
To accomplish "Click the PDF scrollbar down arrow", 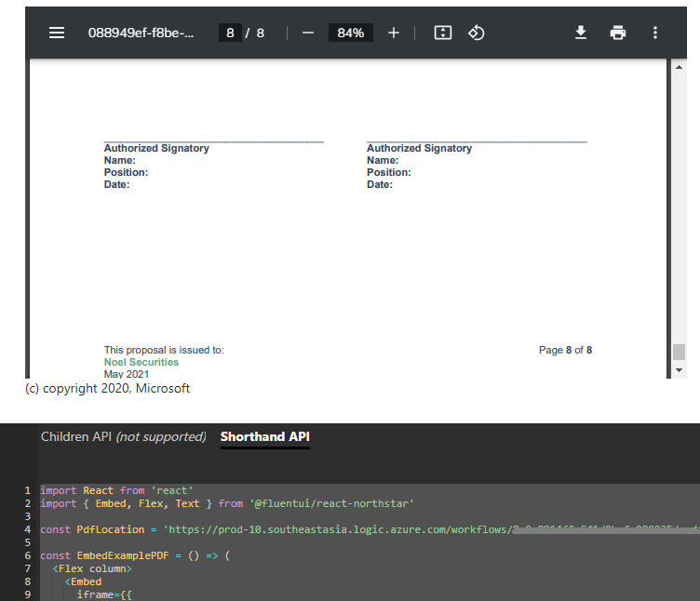I will 679,370.
